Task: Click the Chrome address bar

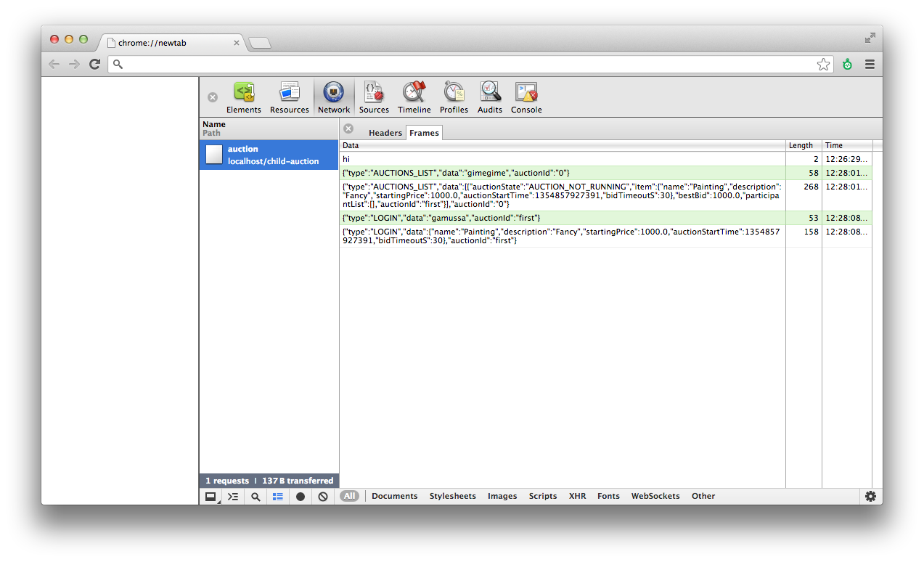Action: [465, 65]
